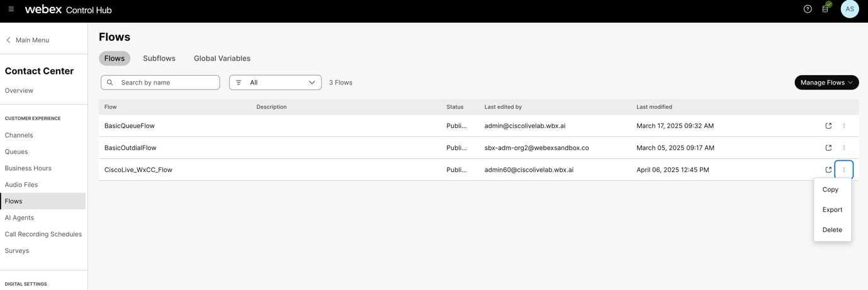Open BasicQueueFlow in new window icon

[x=828, y=126]
